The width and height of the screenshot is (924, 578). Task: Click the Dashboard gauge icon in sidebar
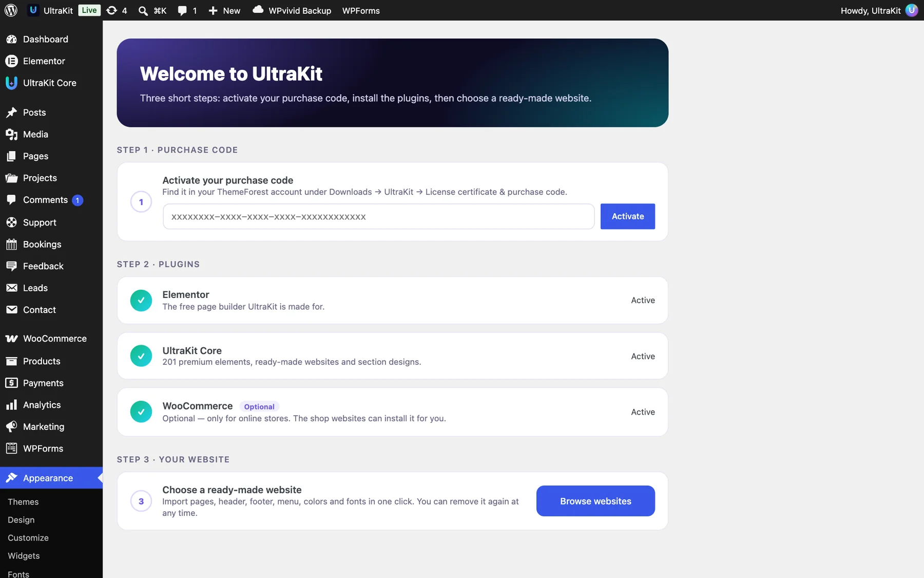[11, 39]
